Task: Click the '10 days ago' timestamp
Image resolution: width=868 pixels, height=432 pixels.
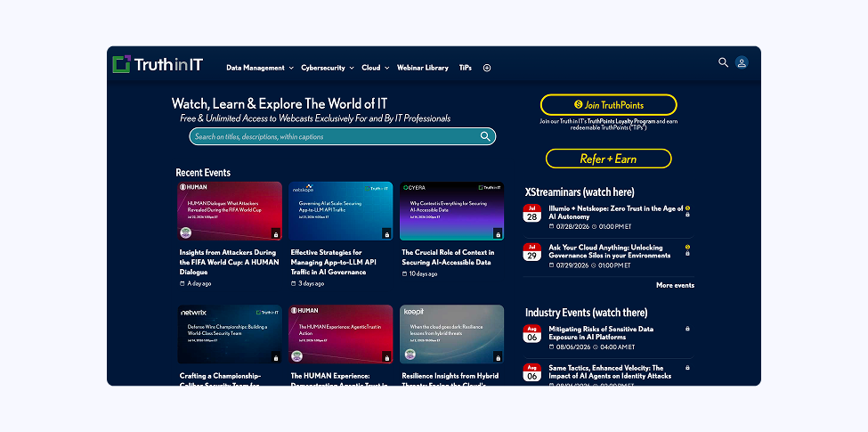Action: (423, 273)
